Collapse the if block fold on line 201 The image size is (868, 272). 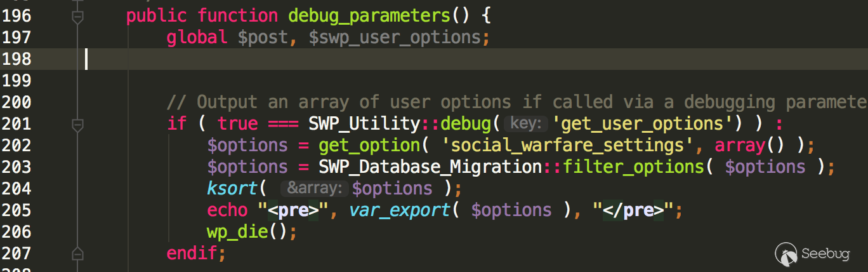(77, 125)
